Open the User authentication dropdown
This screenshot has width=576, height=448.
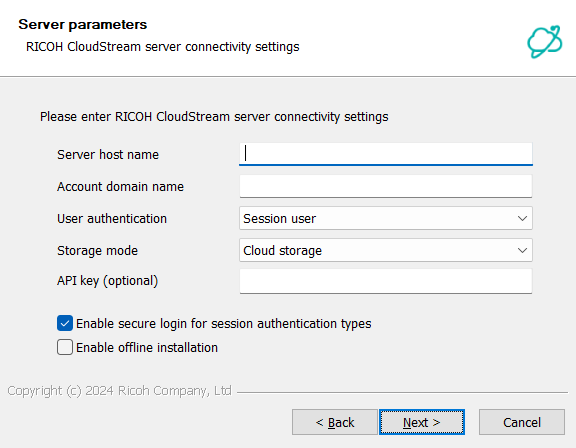[x=386, y=218]
